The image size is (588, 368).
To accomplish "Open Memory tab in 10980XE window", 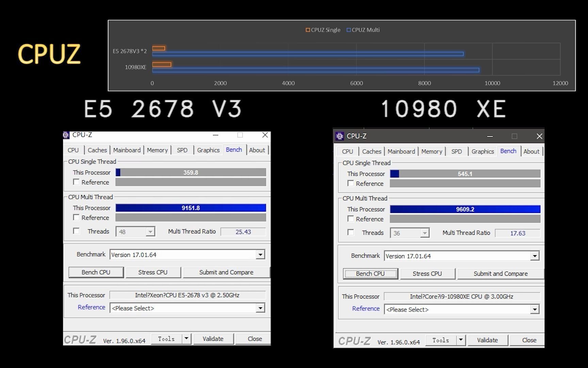I will (x=431, y=151).
